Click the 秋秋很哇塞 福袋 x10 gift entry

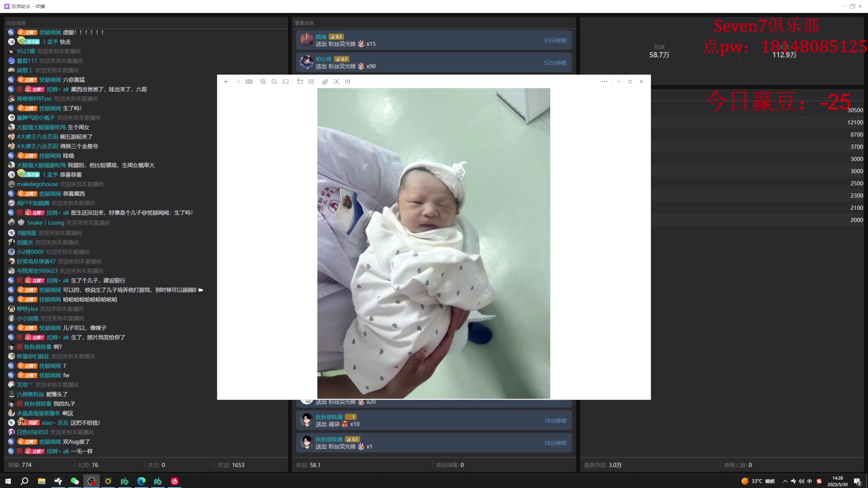click(x=434, y=421)
